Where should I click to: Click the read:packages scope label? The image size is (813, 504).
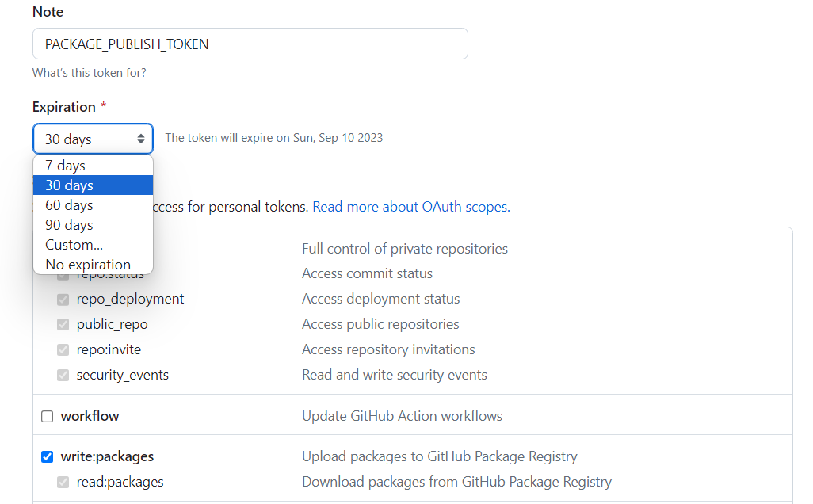click(120, 482)
